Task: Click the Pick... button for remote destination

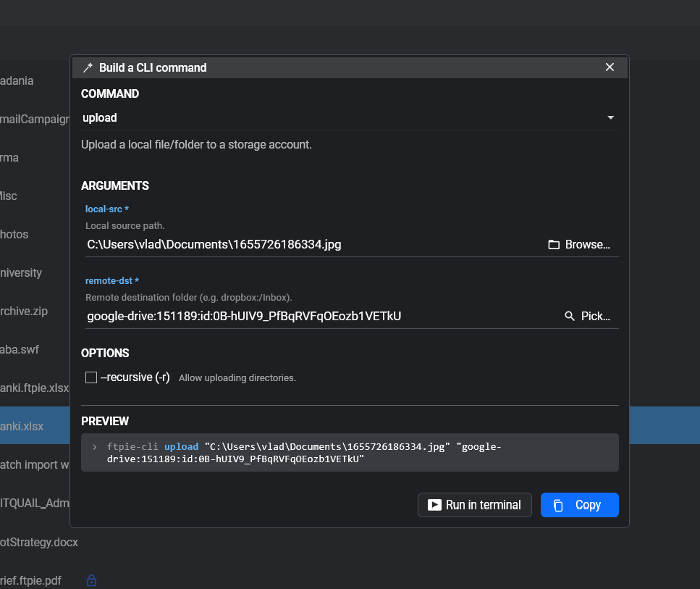Action: click(x=587, y=317)
